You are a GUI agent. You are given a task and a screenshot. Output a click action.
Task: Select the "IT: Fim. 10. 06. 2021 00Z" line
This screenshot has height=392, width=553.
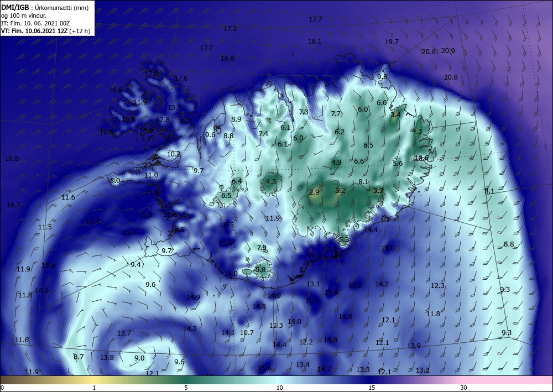click(x=35, y=23)
